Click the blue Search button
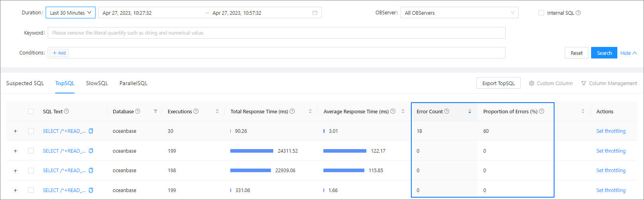Screen dimensions: 644x200 604,53
